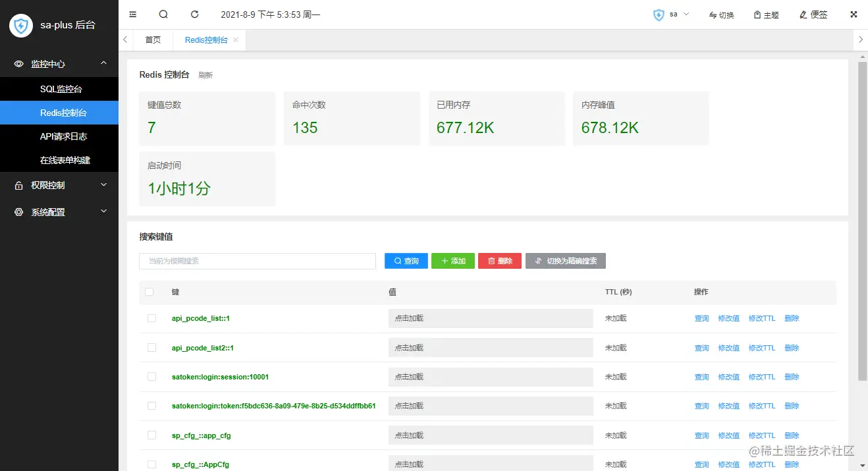Click the 启动时间 value 1小时1分
The image size is (868, 471).
(179, 188)
